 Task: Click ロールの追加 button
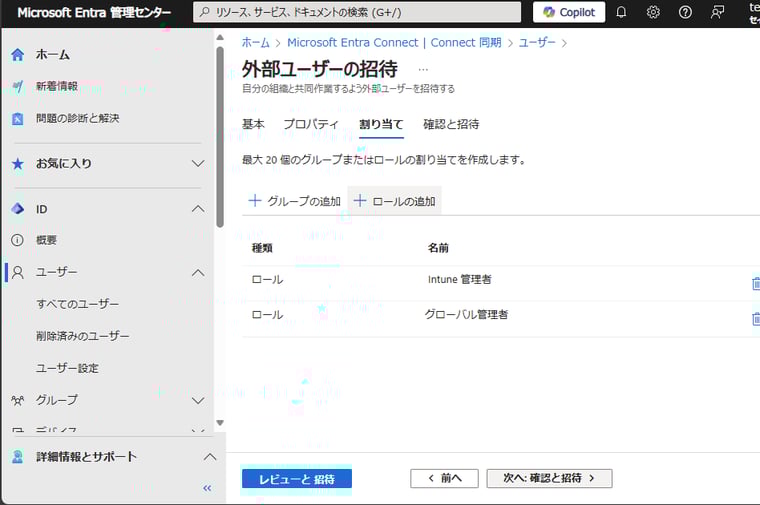pyautogui.click(x=395, y=201)
